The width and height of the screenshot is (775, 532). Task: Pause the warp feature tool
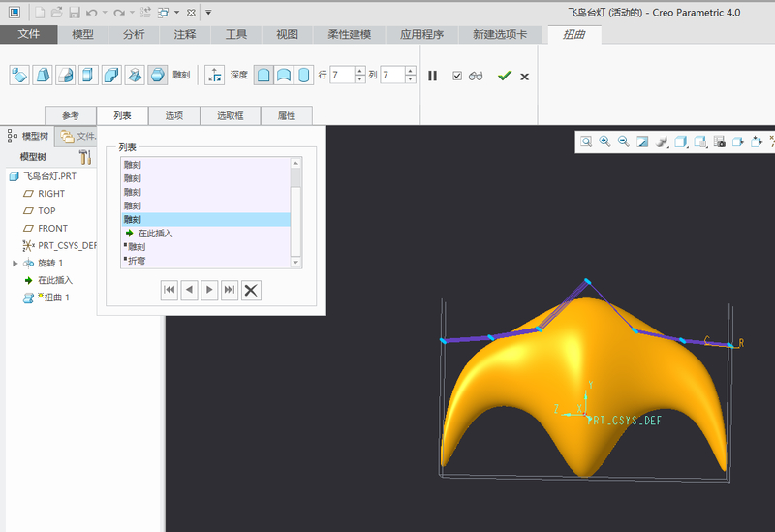(432, 76)
